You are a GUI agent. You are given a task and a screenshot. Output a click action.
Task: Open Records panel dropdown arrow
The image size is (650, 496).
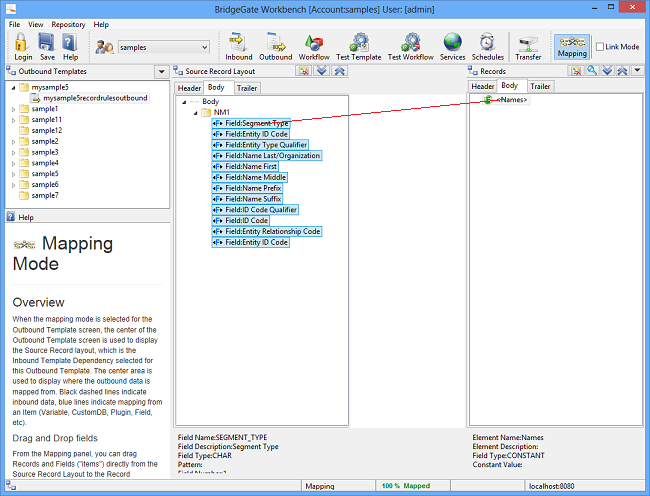pos(638,71)
